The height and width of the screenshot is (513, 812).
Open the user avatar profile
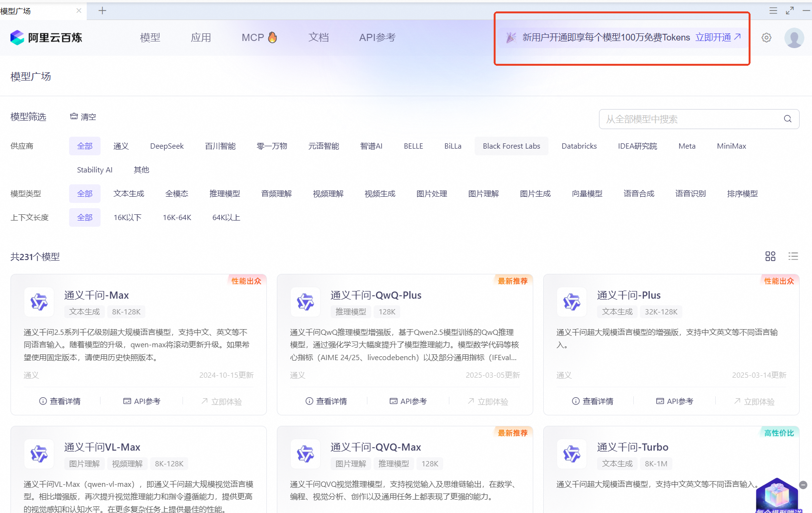(x=794, y=38)
